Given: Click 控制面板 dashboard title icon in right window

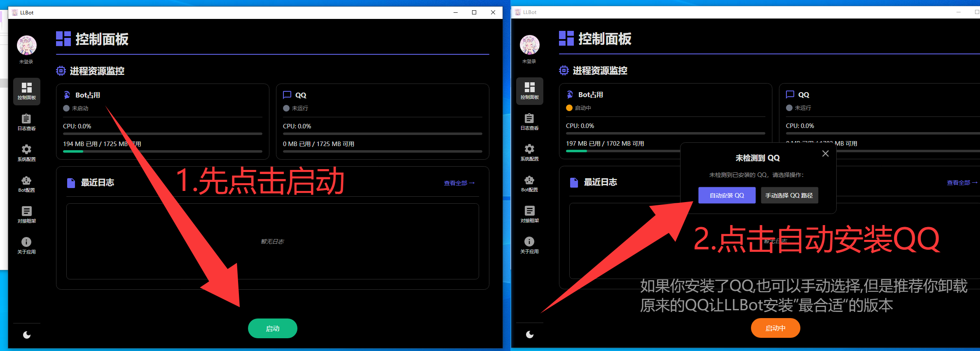Looking at the screenshot, I should (566, 38).
